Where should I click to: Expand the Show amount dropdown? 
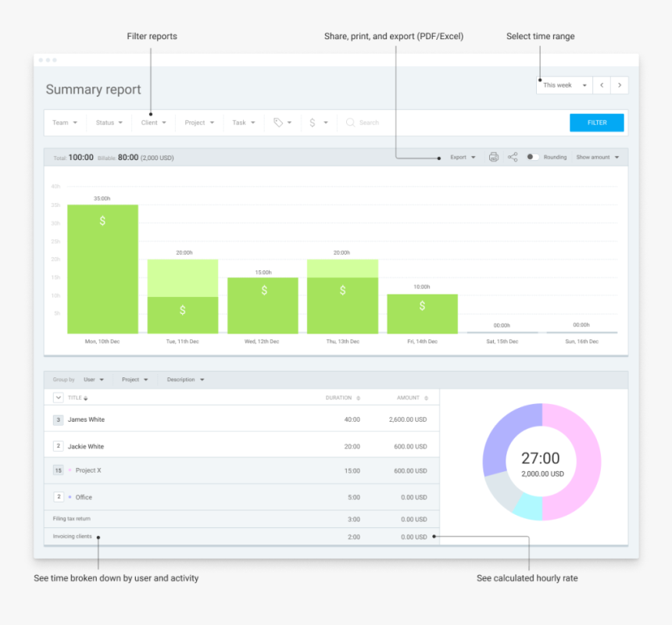[x=598, y=157]
